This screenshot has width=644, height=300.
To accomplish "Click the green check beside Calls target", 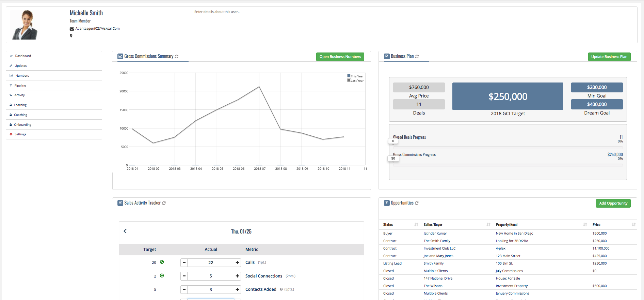I will coord(162,262).
